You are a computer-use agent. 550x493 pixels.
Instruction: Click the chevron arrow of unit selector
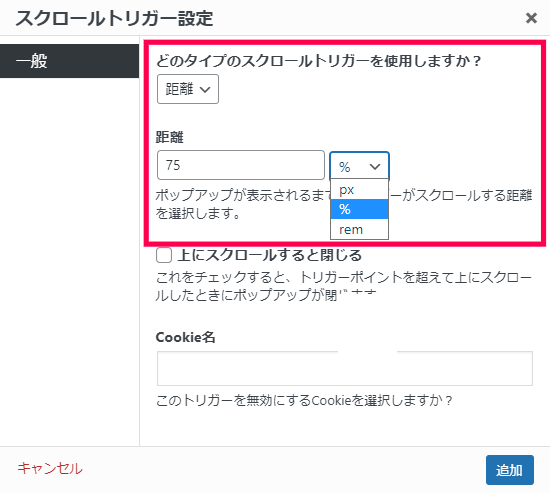coord(375,167)
